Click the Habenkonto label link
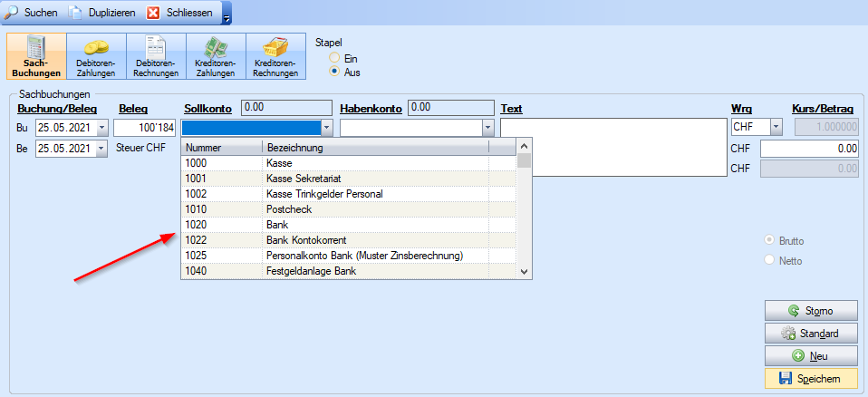868x397 pixels. pyautogui.click(x=371, y=109)
